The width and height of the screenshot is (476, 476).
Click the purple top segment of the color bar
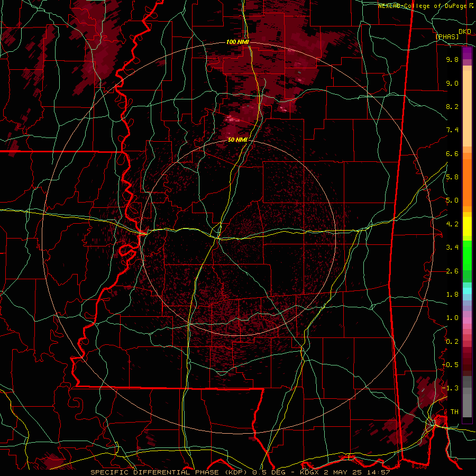tap(467, 53)
